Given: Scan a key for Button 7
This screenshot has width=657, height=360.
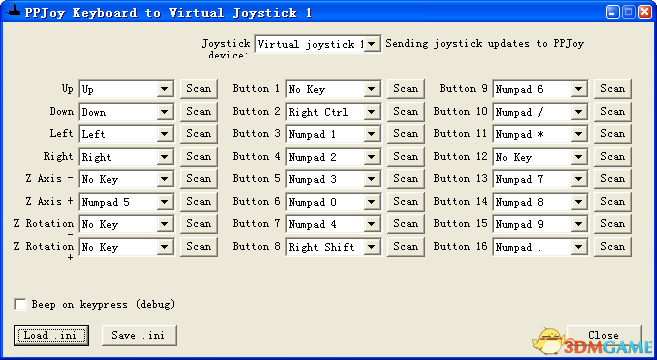Looking at the screenshot, I should 406,224.
